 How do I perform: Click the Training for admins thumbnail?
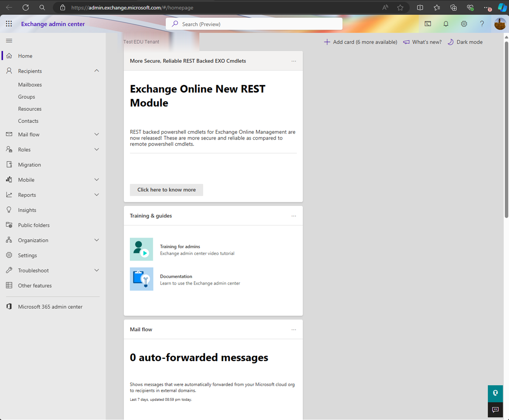(x=141, y=249)
